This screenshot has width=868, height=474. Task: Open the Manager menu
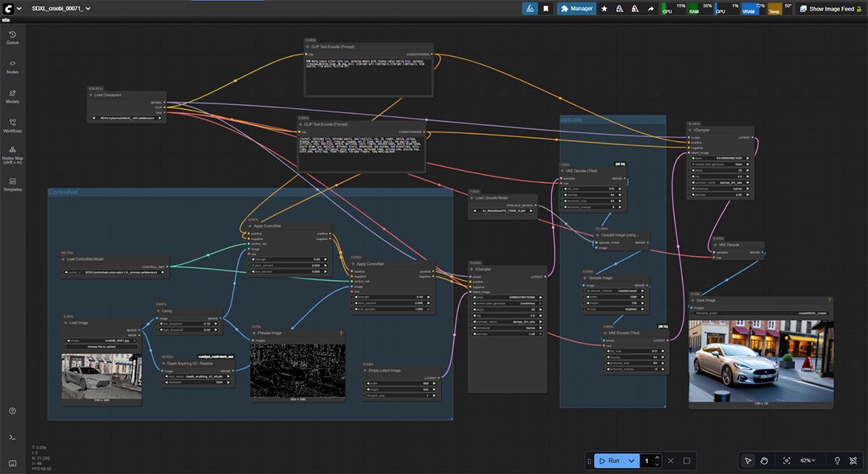click(576, 9)
